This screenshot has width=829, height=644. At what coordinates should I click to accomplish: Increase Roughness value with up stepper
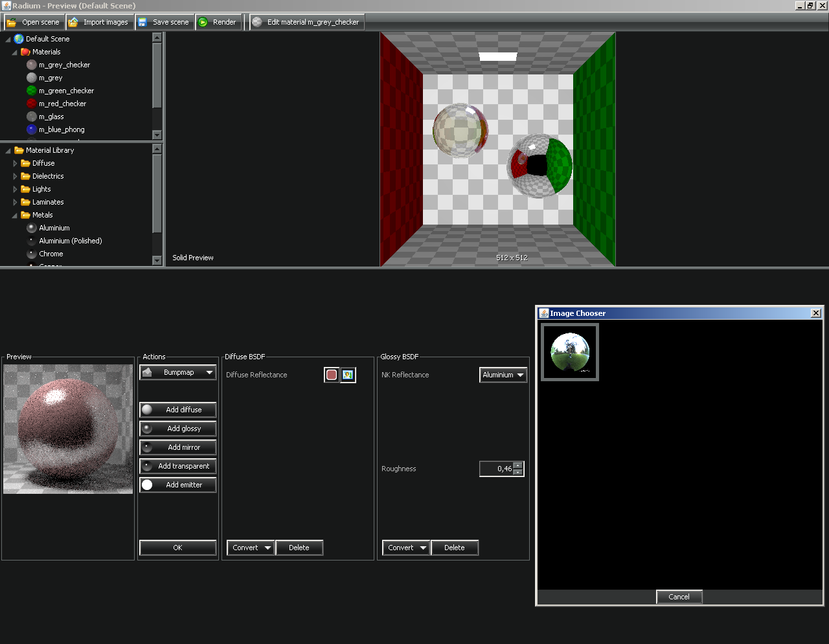click(x=517, y=465)
